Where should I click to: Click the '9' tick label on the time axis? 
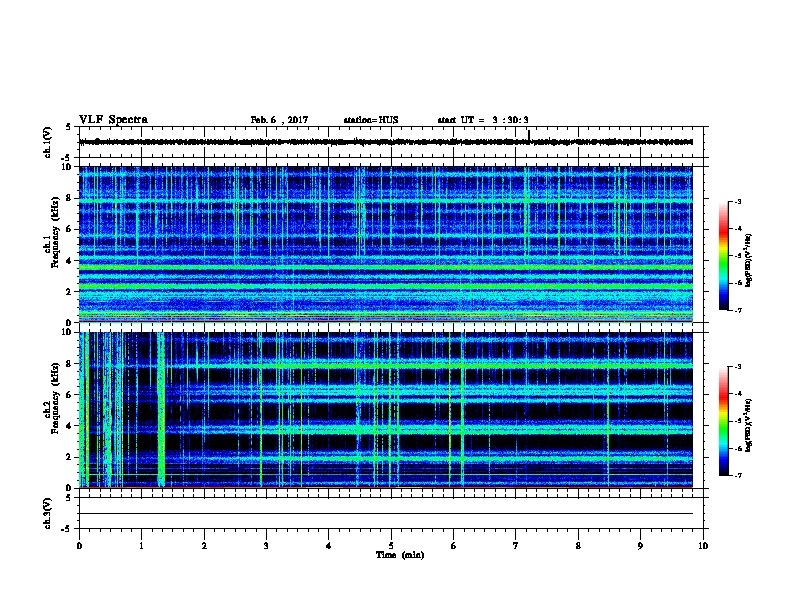coord(640,545)
